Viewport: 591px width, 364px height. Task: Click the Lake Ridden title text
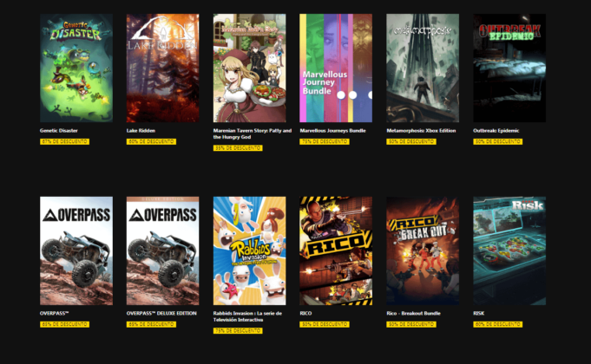(141, 131)
